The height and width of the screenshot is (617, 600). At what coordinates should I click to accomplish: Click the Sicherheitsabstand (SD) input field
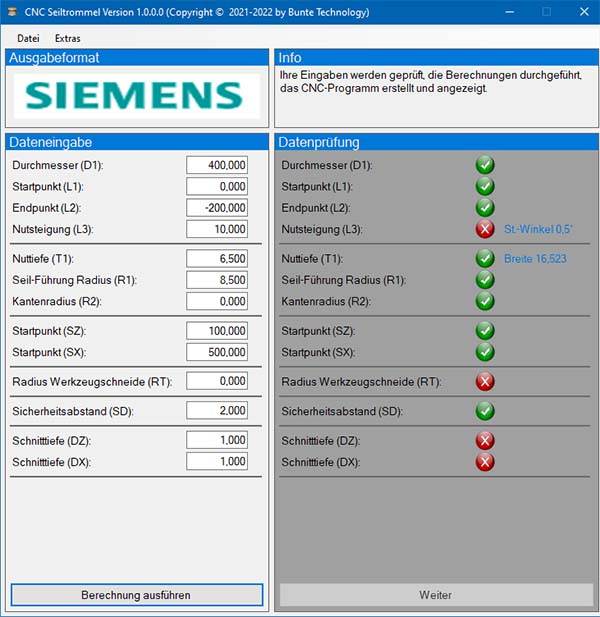(x=217, y=410)
